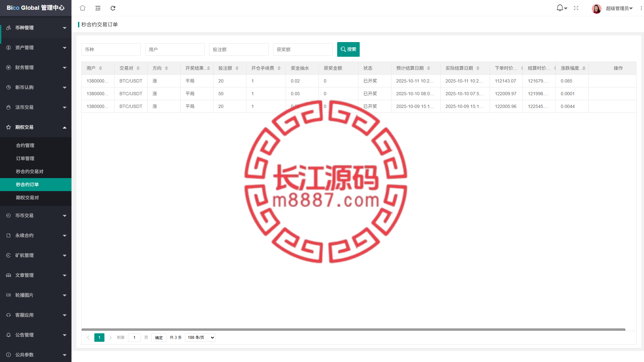Open the notification bell

560,8
